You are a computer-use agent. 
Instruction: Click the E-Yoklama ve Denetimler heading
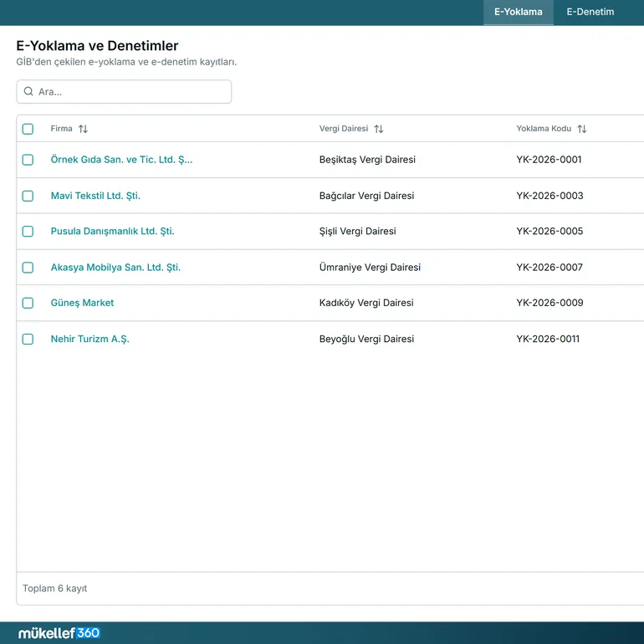point(97,46)
